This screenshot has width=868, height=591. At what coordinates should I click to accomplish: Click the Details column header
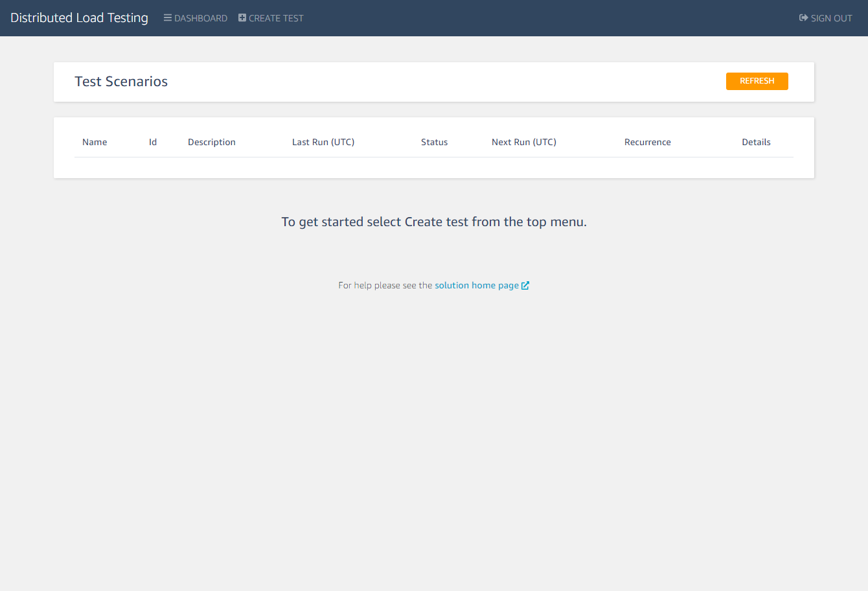point(756,142)
